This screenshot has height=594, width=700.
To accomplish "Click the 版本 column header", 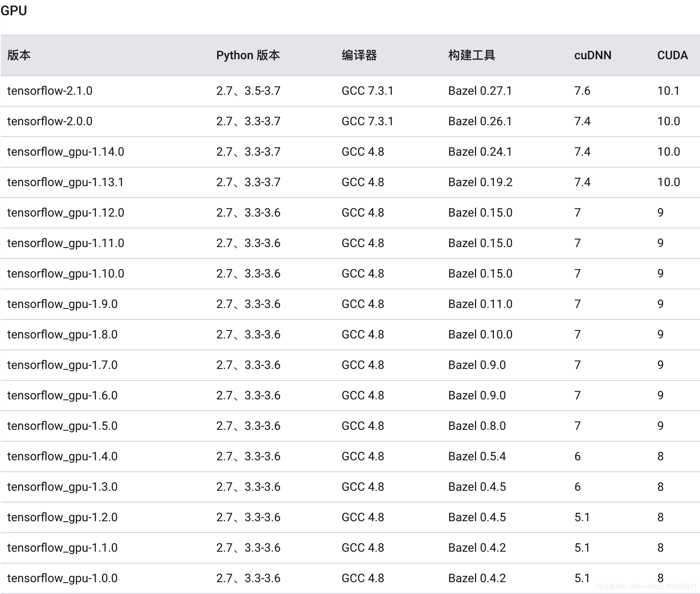I will [x=19, y=55].
